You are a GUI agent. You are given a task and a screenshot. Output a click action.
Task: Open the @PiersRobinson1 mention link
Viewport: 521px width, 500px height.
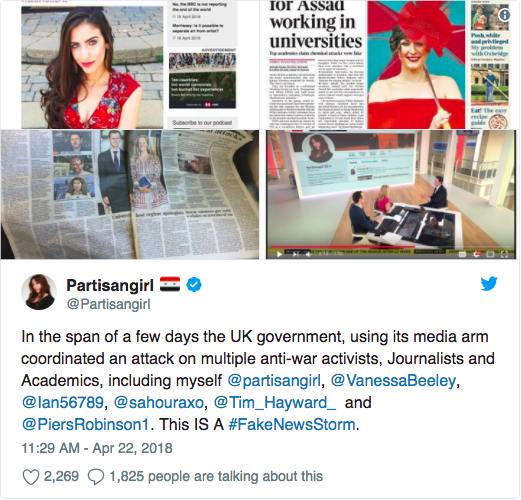(85, 425)
